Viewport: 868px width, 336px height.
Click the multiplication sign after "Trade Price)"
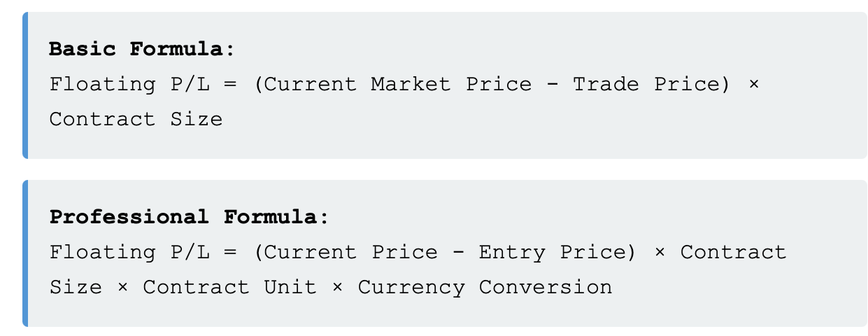(753, 85)
